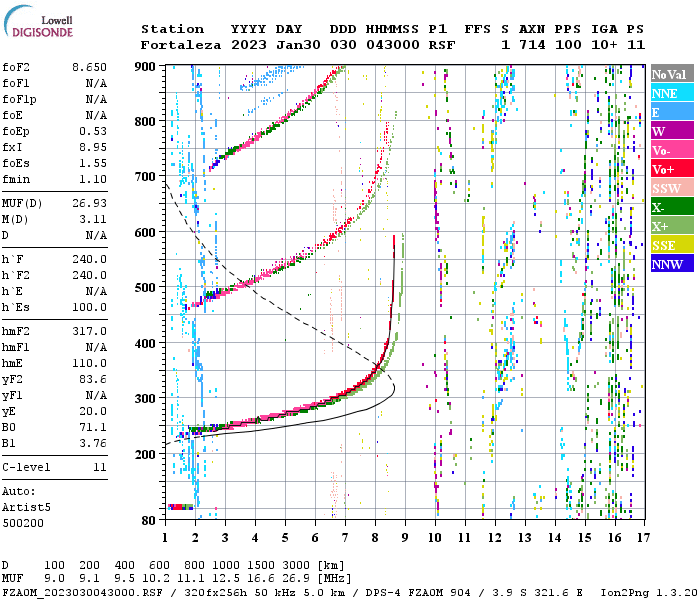700x600 pixels.
Task: Select the W purple legend swatch
Action: point(672,131)
